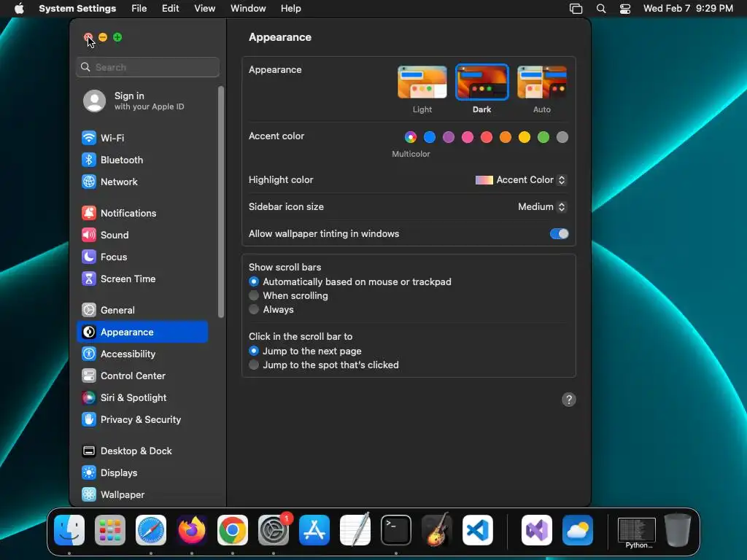
Task: Toggle wallpaper tinting in windows switch
Action: [560, 234]
